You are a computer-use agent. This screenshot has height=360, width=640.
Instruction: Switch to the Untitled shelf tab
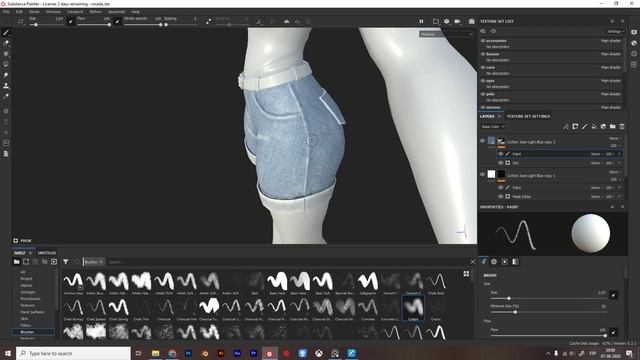[47, 253]
